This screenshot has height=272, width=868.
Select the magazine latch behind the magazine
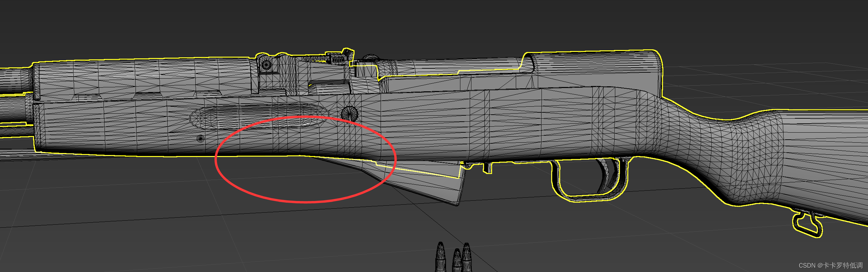click(x=487, y=168)
